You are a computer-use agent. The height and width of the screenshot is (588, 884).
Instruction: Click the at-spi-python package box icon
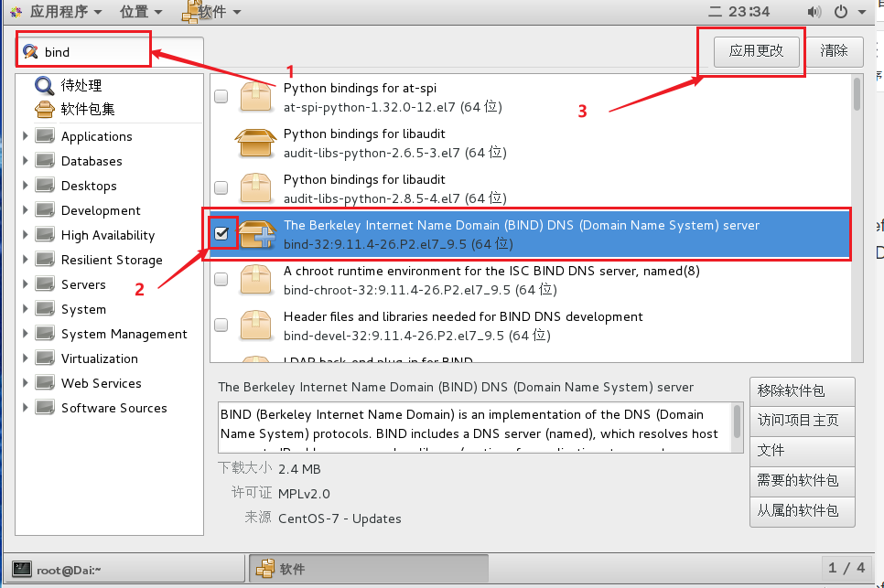point(255,96)
